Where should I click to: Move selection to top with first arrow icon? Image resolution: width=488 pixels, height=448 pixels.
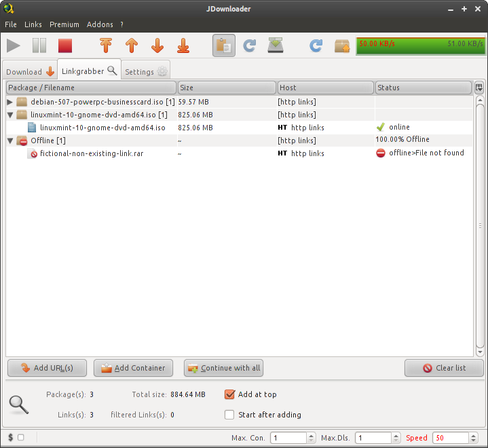pos(106,45)
